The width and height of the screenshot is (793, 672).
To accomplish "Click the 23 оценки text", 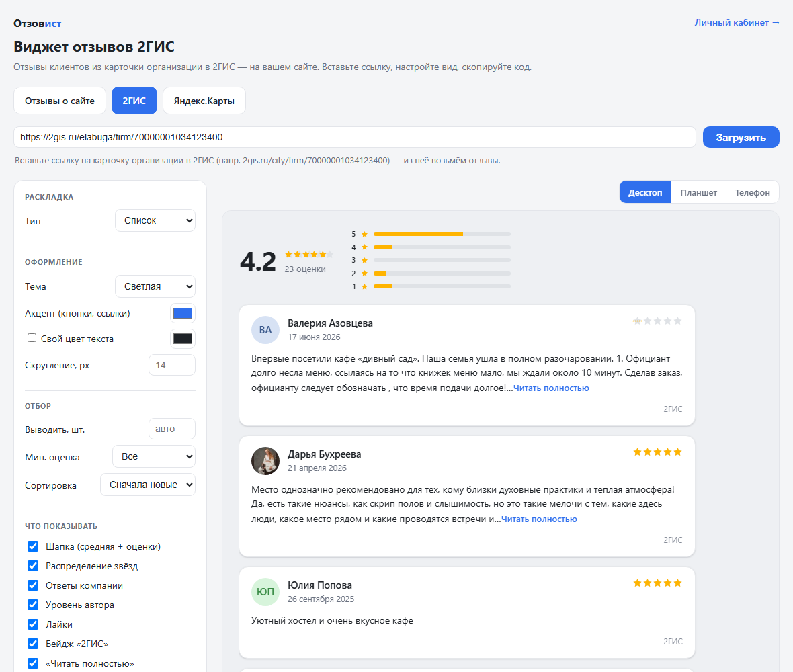I will [305, 269].
